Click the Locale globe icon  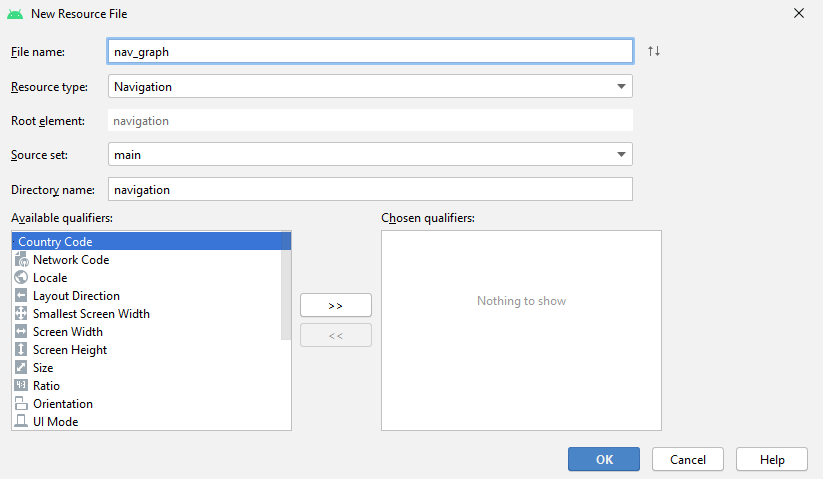(22, 278)
